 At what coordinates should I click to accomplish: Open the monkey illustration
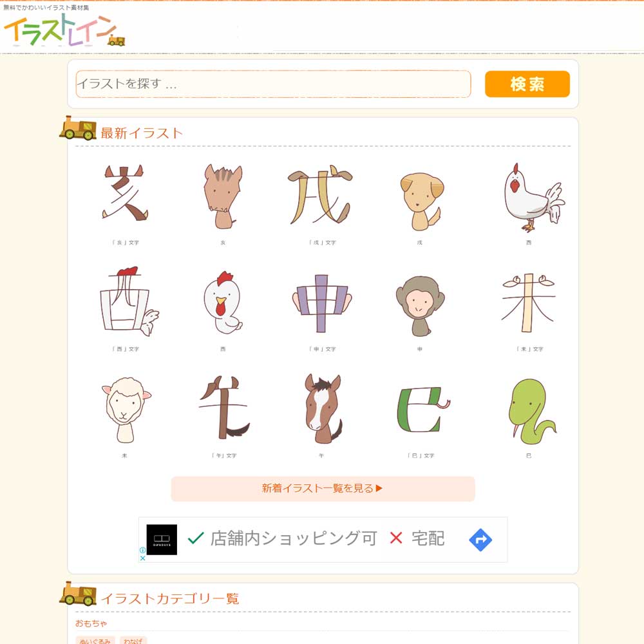point(420,305)
